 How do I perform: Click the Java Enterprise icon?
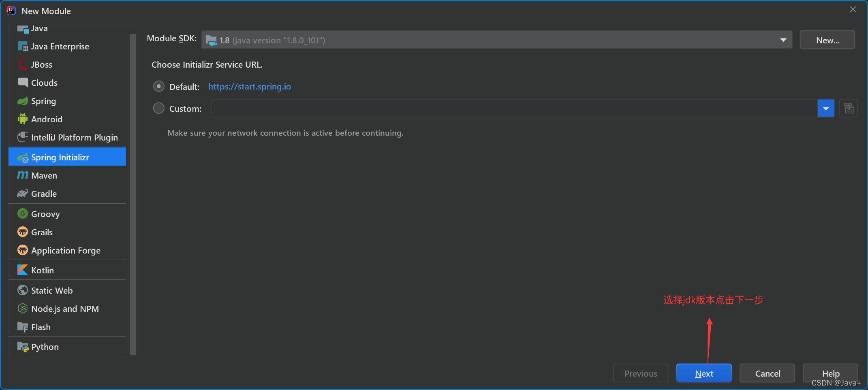(23, 46)
